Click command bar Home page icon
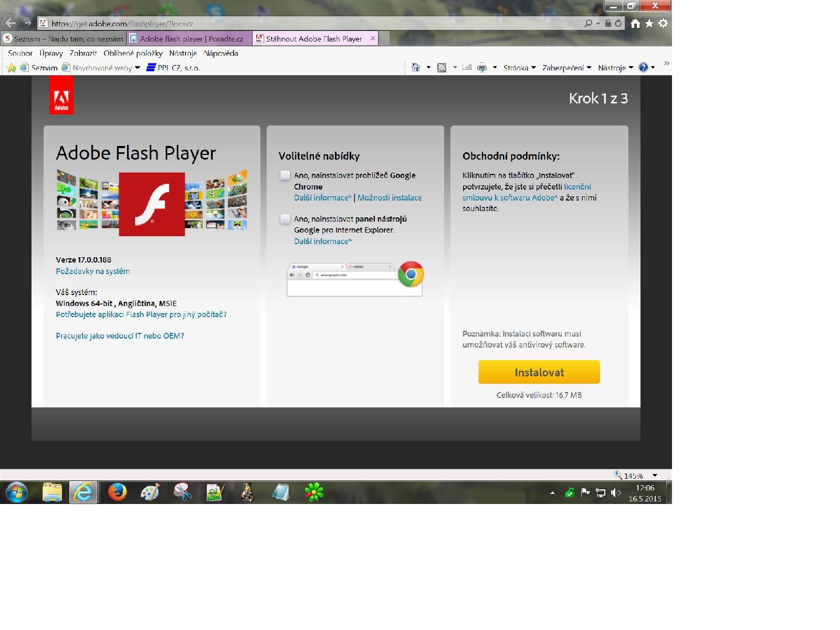The height and width of the screenshot is (630, 840). 416,67
